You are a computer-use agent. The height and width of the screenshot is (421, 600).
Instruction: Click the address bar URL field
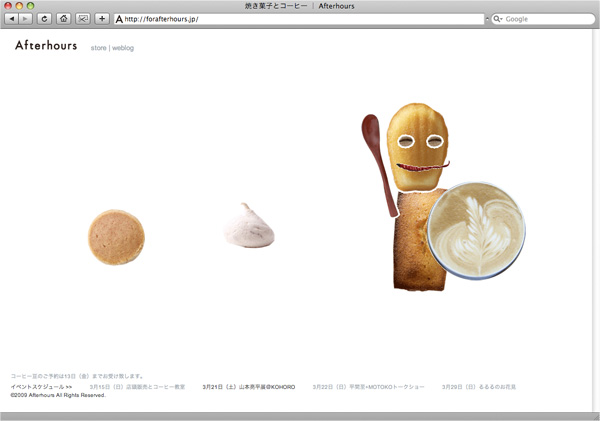(300, 19)
